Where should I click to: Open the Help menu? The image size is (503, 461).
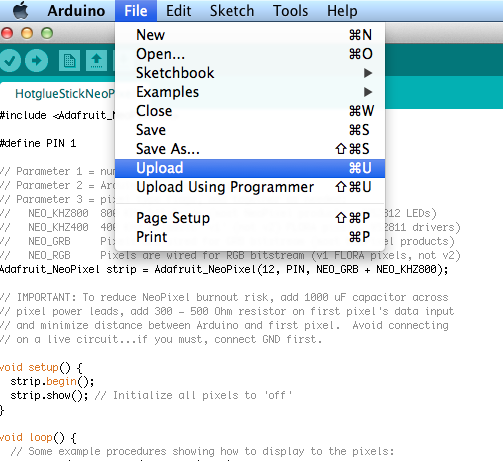click(x=342, y=11)
